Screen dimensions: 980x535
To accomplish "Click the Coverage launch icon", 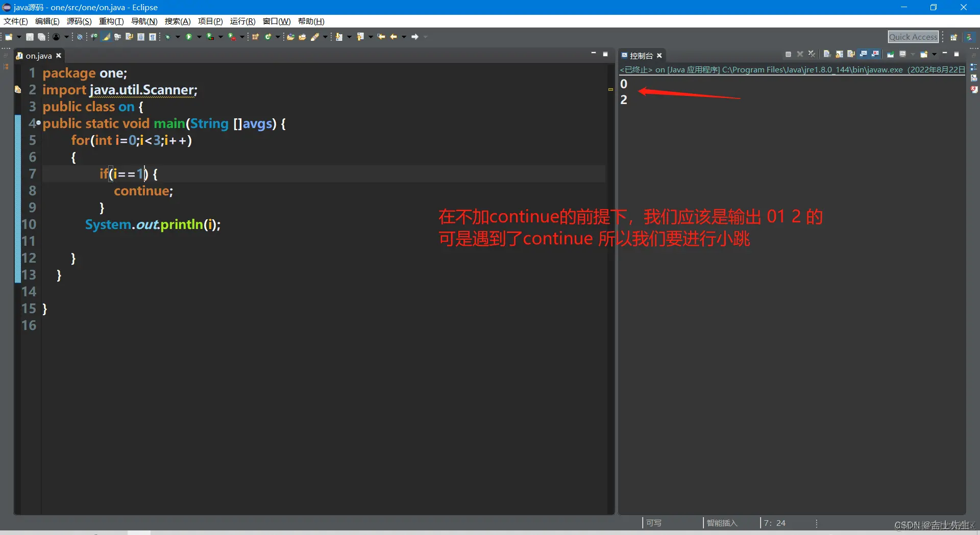I will 210,37.
